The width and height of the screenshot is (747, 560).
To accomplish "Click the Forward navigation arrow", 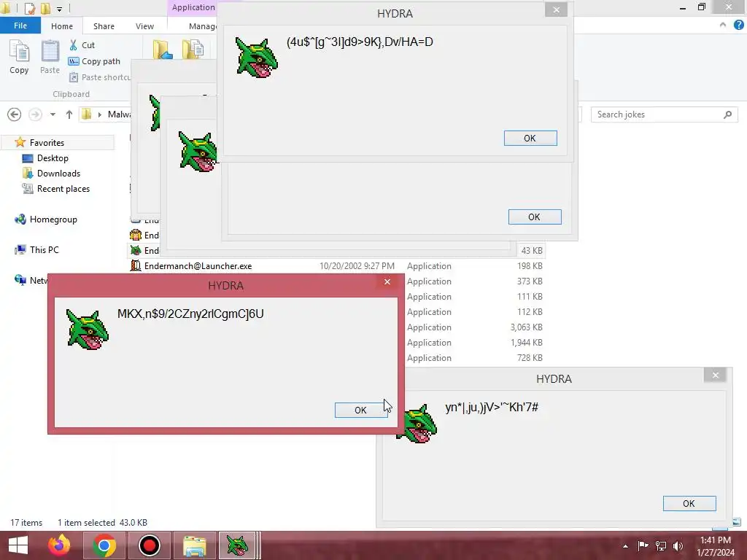I will pyautogui.click(x=35, y=114).
